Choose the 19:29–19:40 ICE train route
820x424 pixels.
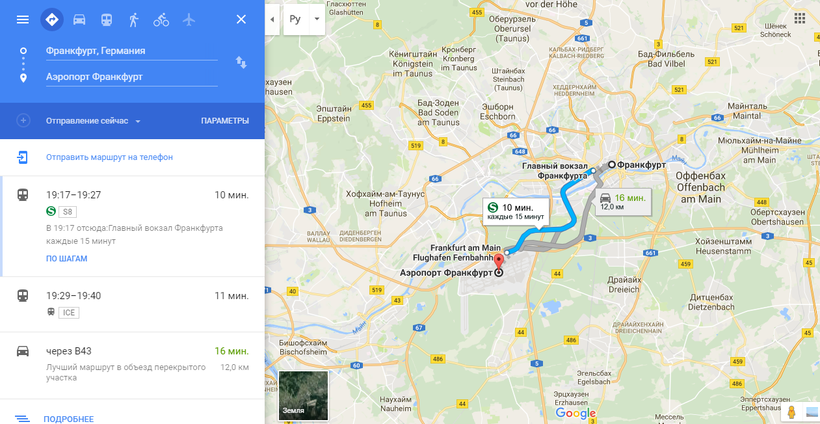132,304
